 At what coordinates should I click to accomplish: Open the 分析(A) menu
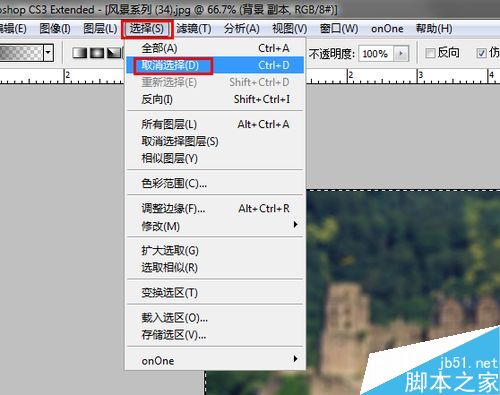[242, 29]
